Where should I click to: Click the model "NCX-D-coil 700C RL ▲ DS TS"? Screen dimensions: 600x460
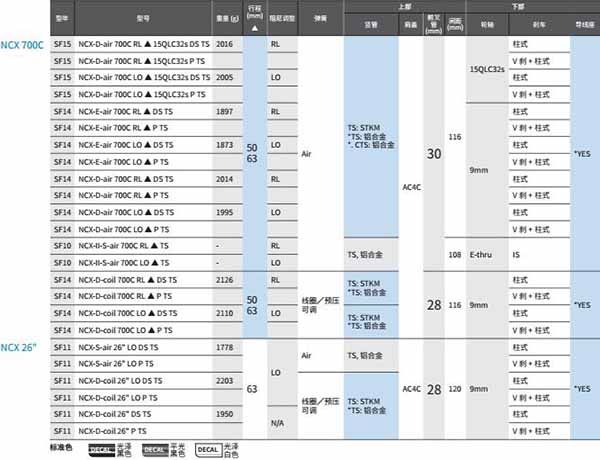(x=127, y=280)
